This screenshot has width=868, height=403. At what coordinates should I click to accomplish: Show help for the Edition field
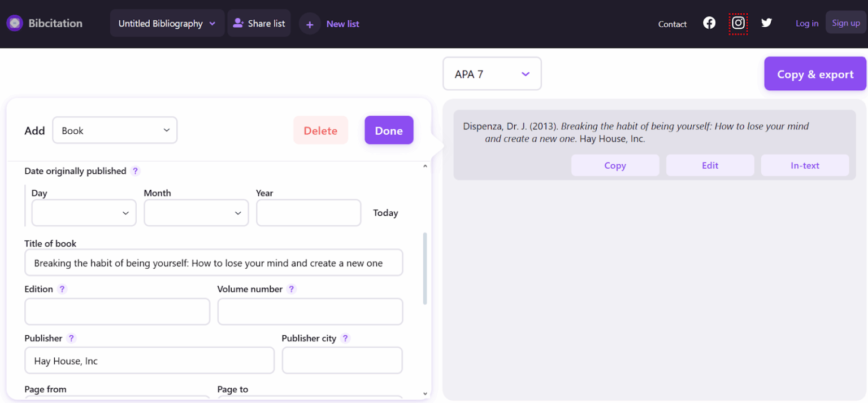tap(62, 289)
